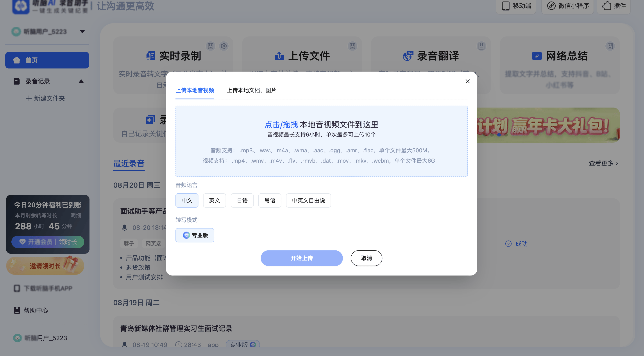Open 帮助中心 in the sidebar
The image size is (644, 356).
[x=36, y=310]
